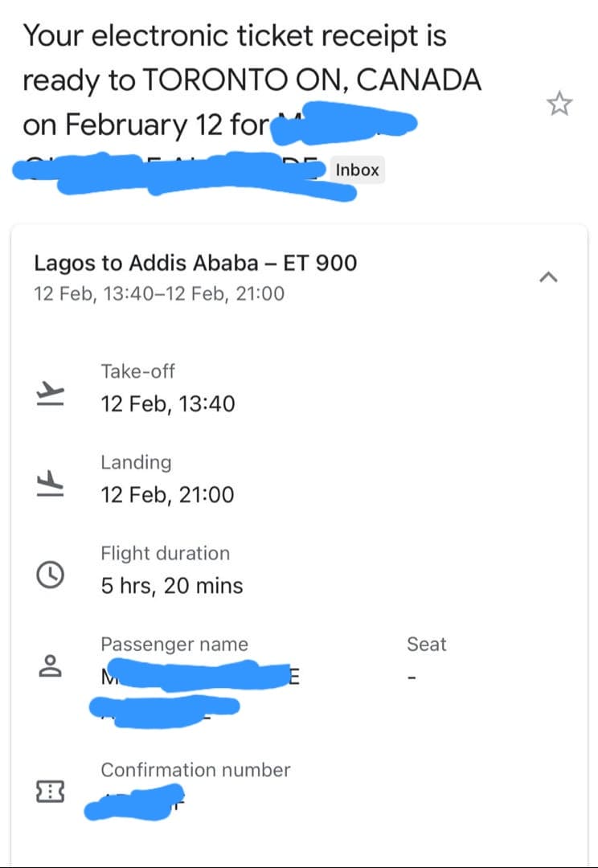Tap the 5 hrs, 20 mins duration value
Viewport: 598px width, 868px height.
click(x=171, y=586)
